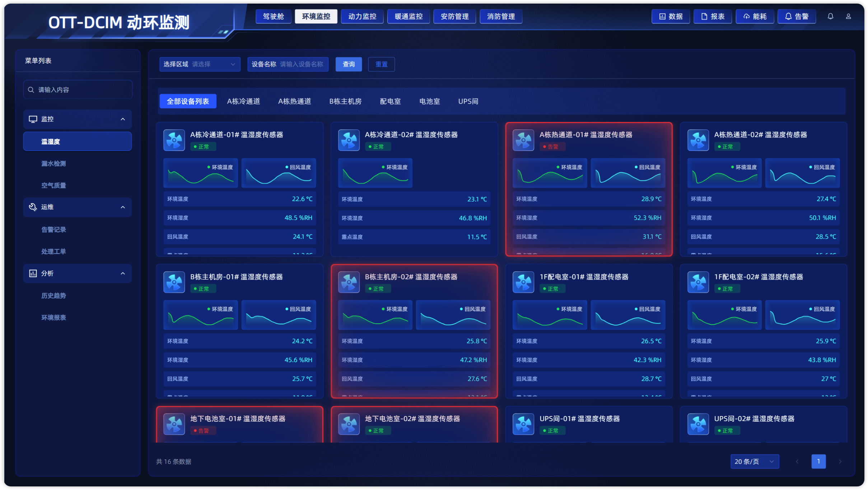Switch to 驾驶舱 top navigation tab

point(273,17)
